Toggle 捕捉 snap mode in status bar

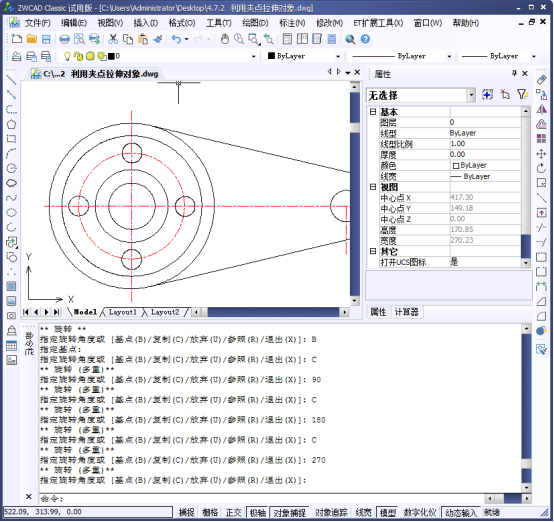point(187,512)
